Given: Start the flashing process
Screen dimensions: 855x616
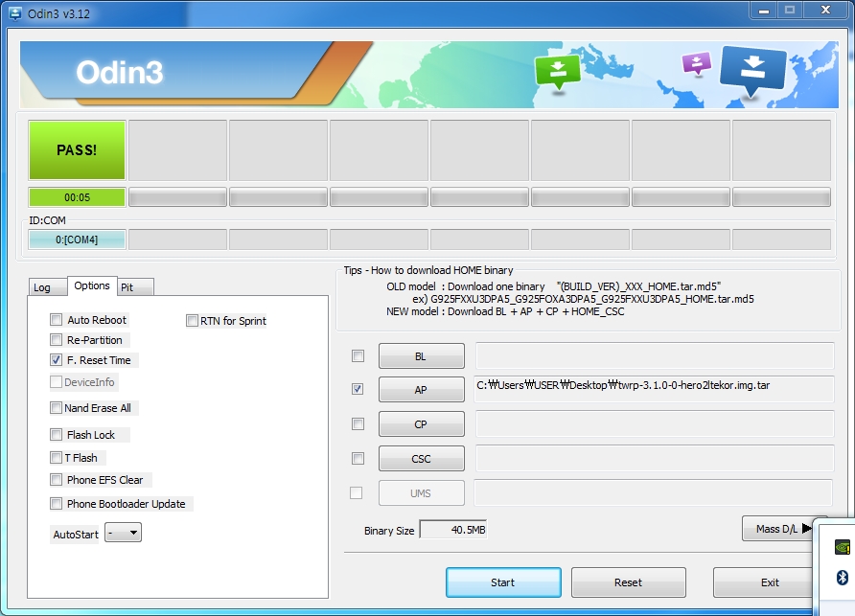Looking at the screenshot, I should pyautogui.click(x=503, y=582).
